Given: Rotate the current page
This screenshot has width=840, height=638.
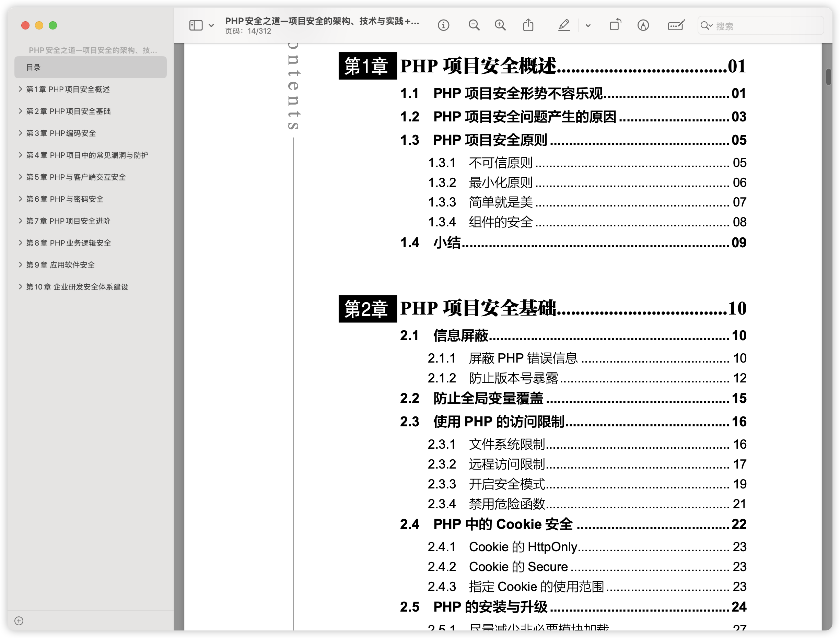Looking at the screenshot, I should point(615,24).
